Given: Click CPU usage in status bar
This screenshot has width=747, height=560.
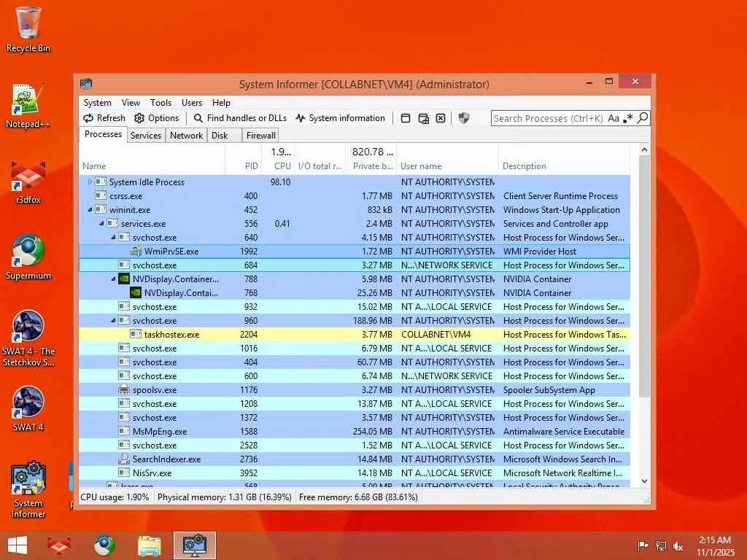Looking at the screenshot, I should pos(115,497).
